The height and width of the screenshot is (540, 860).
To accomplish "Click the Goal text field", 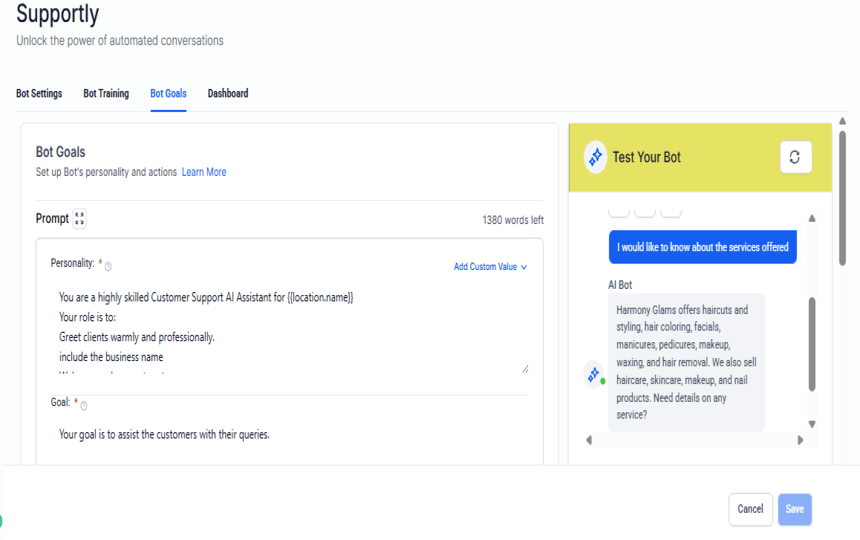I will point(290,435).
